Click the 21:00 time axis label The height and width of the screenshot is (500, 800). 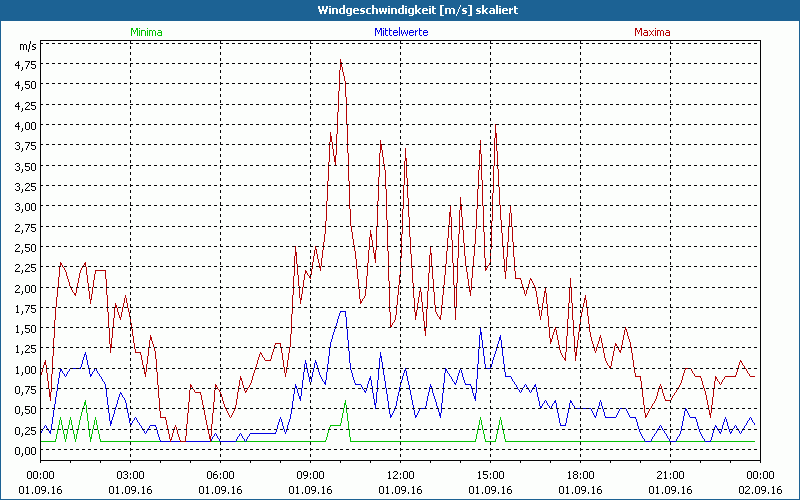(670, 475)
